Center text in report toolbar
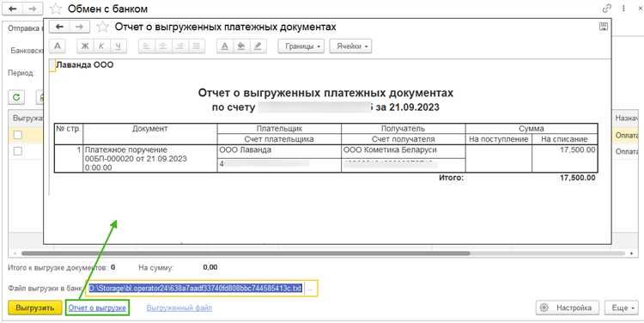The height and width of the screenshot is (323, 644). coord(162,46)
